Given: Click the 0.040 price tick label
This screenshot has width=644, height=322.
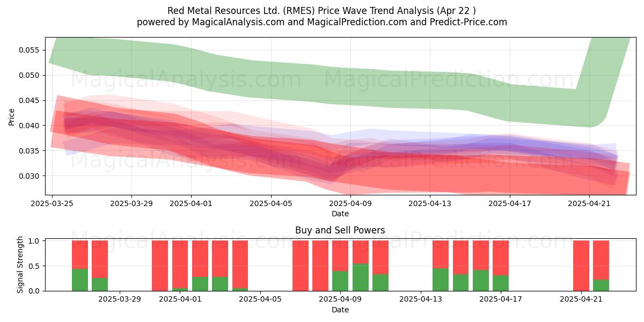Looking at the screenshot, I should tap(30, 126).
